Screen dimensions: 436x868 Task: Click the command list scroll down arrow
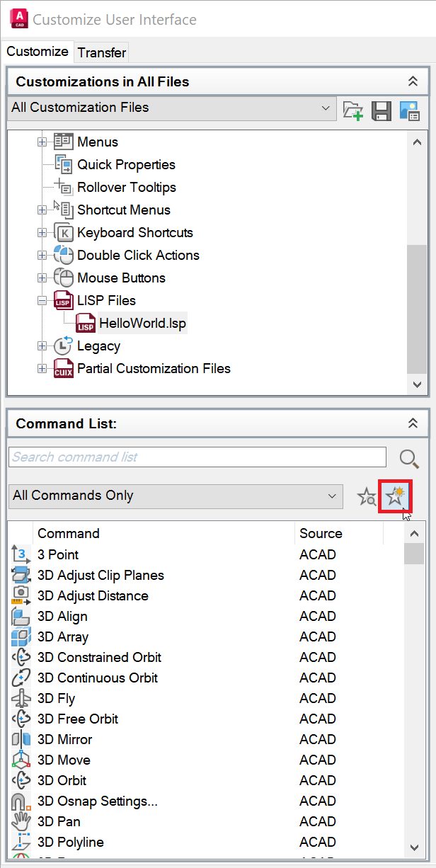coord(415,847)
